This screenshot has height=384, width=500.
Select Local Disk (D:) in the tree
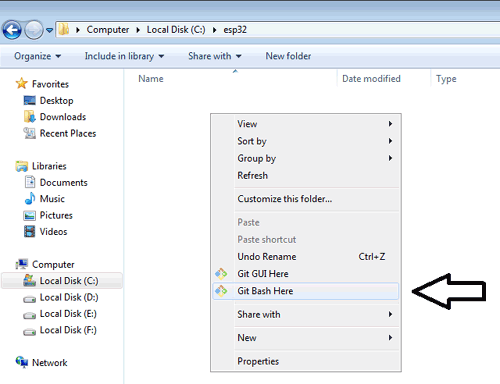click(x=69, y=297)
